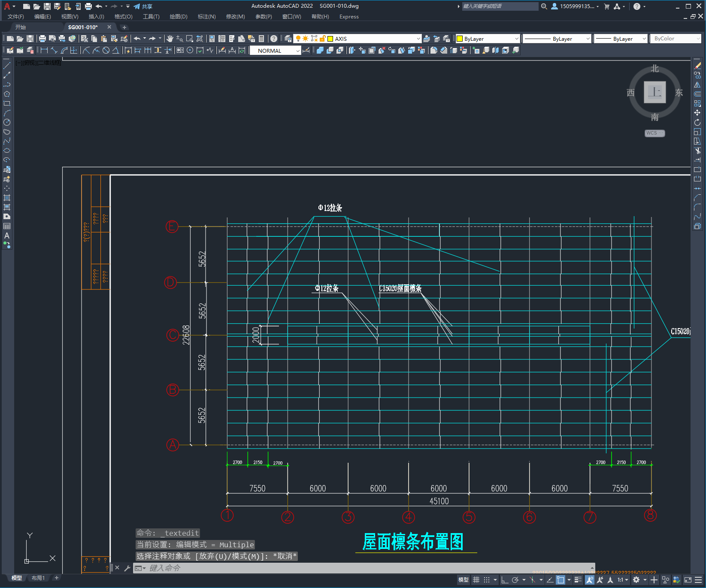Open Layer Properties Manager icon
The image size is (706, 588).
(288, 39)
